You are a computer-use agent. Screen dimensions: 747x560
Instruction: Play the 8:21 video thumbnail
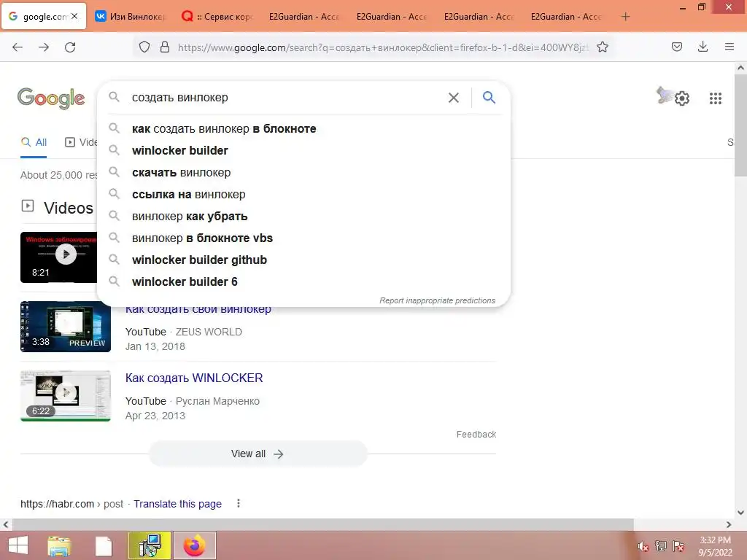(x=59, y=257)
